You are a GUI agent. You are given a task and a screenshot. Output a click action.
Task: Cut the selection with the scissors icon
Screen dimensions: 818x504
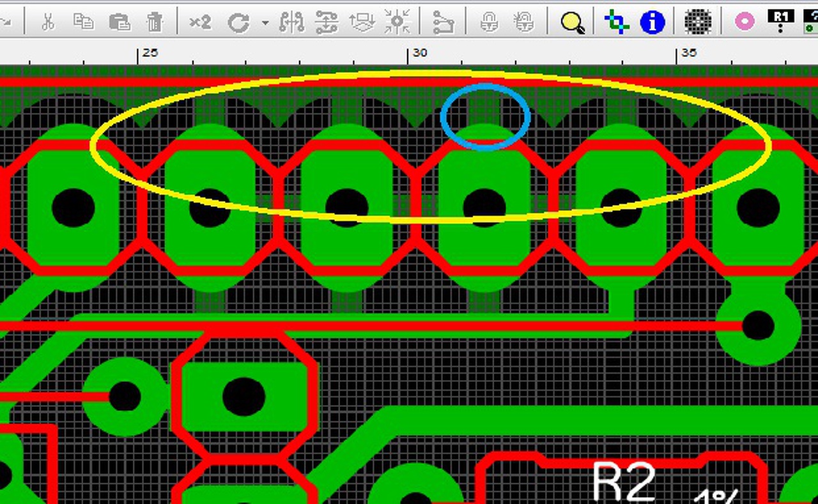pos(48,22)
